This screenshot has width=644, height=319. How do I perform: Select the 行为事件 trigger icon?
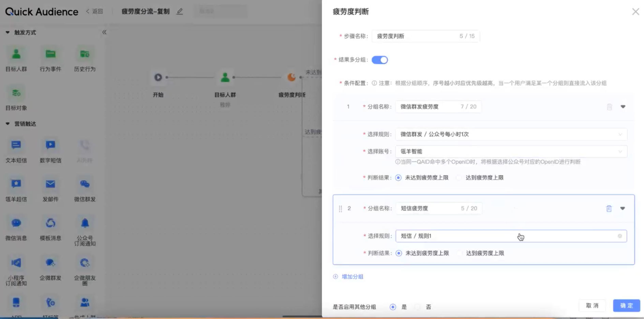tap(50, 54)
